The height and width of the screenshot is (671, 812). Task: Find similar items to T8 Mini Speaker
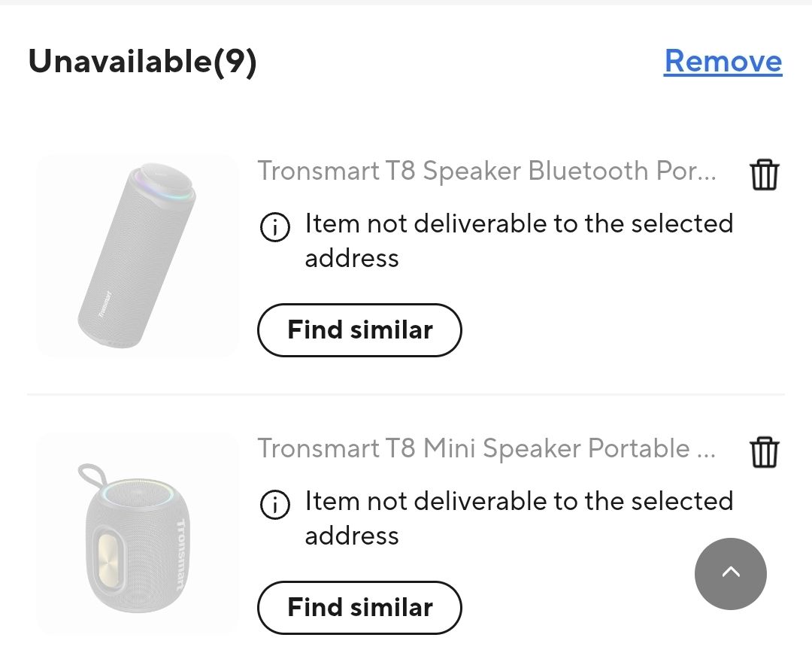[x=359, y=607]
